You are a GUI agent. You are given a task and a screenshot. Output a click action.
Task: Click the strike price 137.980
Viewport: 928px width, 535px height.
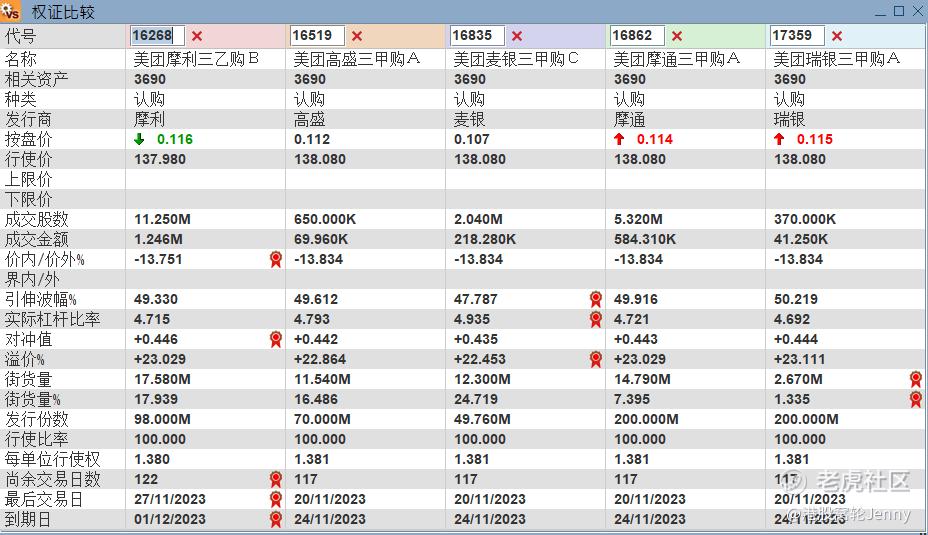[x=160, y=160]
